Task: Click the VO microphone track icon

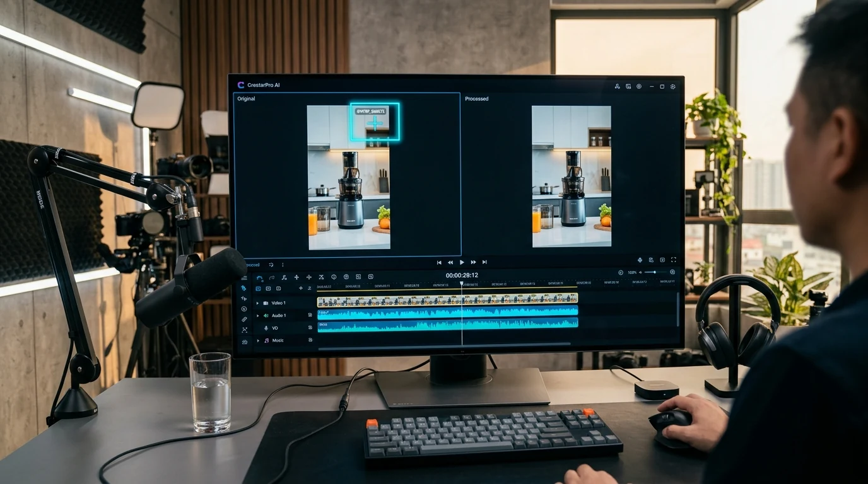Action: click(266, 328)
